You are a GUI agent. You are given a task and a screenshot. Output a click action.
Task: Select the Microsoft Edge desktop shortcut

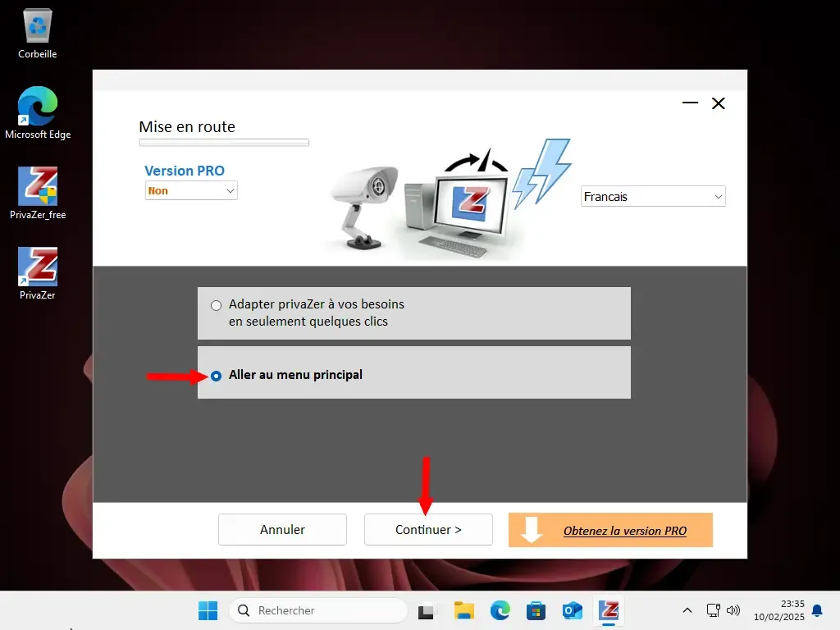pos(38,112)
